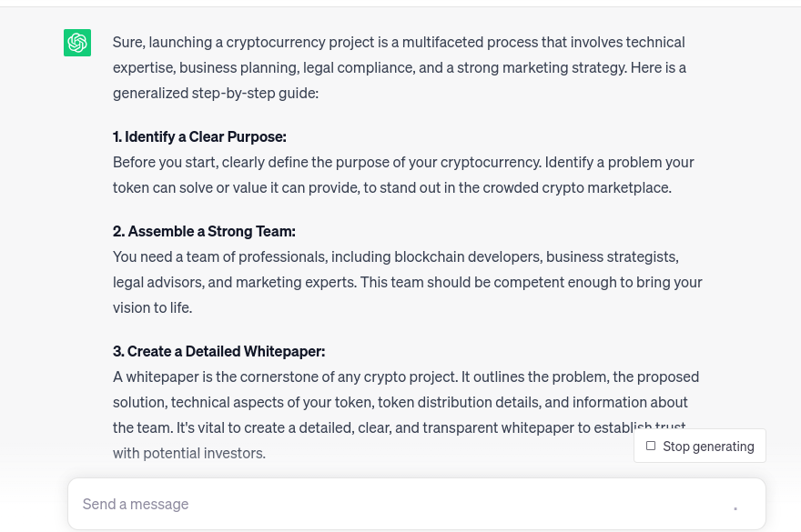Click the heading '3. Create a Detailed Whitepaper'
The width and height of the screenshot is (801, 532).
coord(218,350)
